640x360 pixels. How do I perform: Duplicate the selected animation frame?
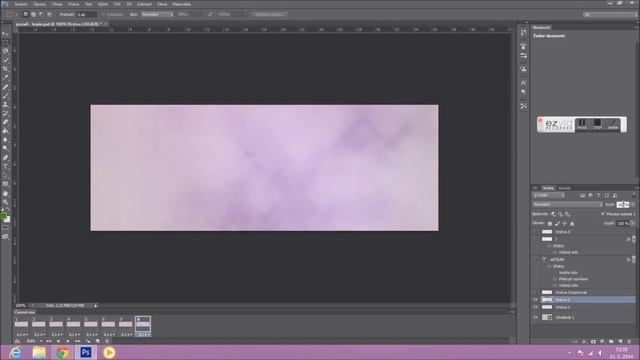coord(98,341)
